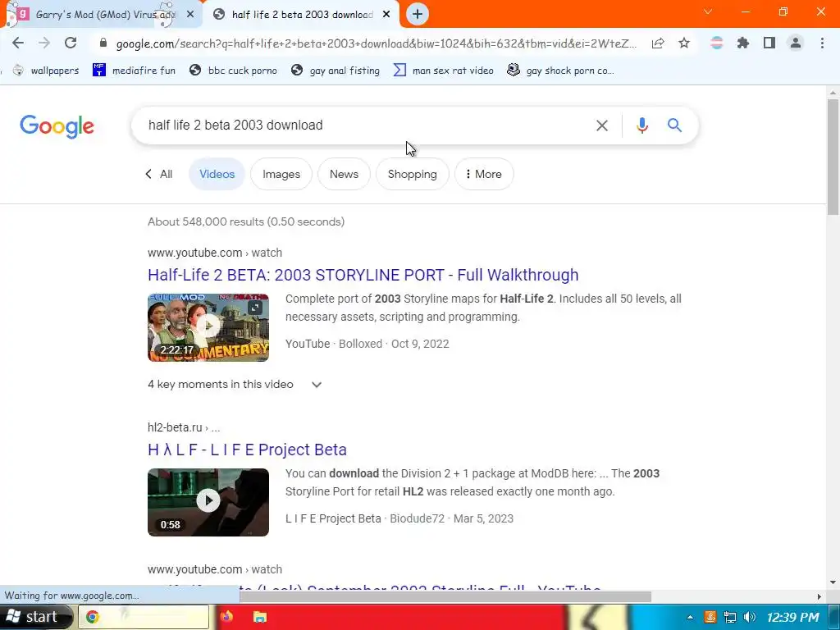This screenshot has width=840, height=630.
Task: Start voice search with microphone icon
Action: tap(641, 126)
